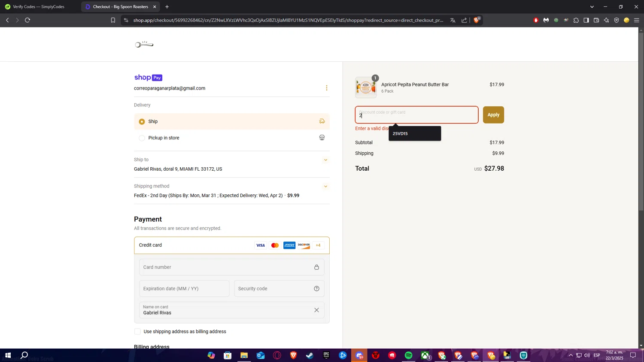Open Steam from the taskbar
This screenshot has width=644, height=362.
(310, 356)
